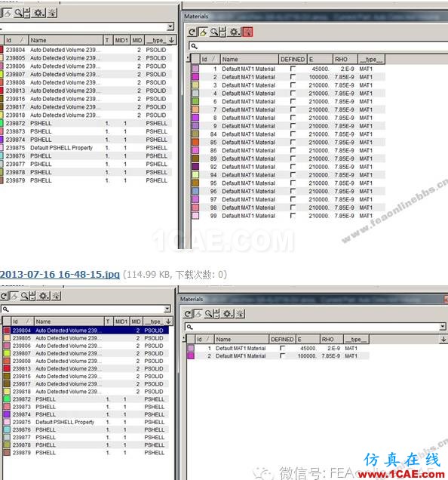Click the zoom magnifier in lower Materials toolbar
448x480 pixels.
[208, 313]
